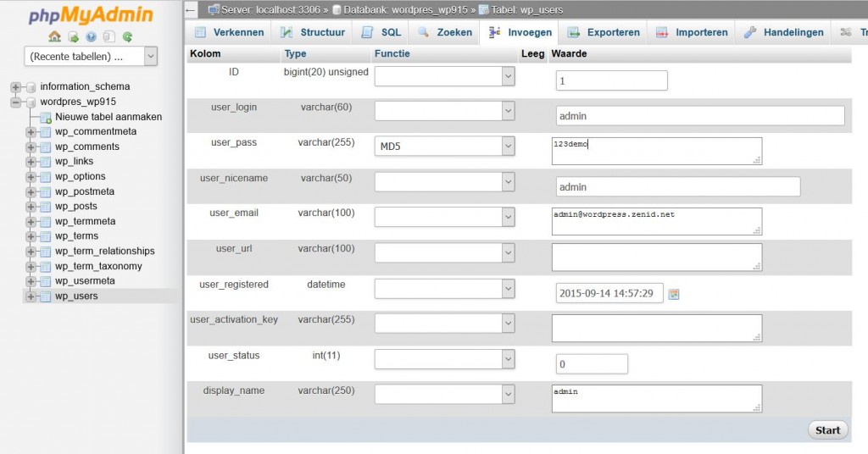Viewport: 868px width, 454px height.
Task: Open the calendar picker for user_registered
Action: (674, 294)
